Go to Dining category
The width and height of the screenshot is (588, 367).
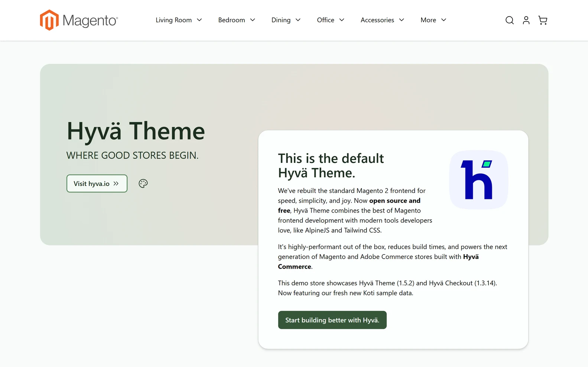point(281,20)
